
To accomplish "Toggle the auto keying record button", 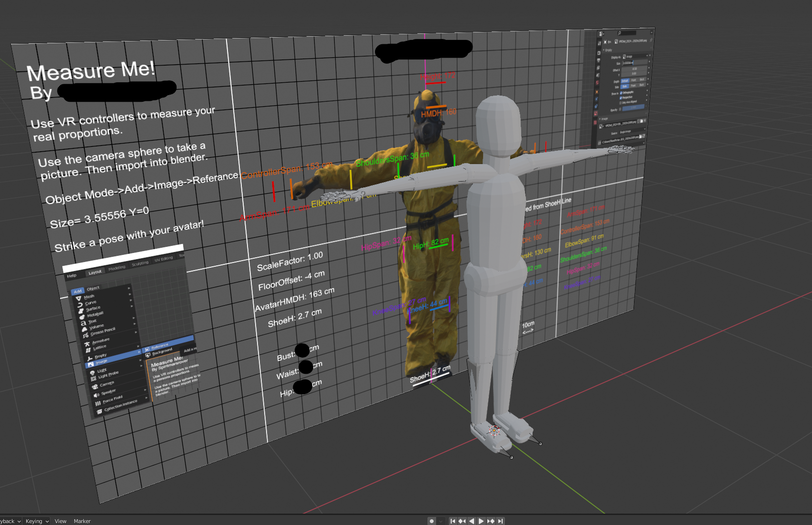I will pyautogui.click(x=432, y=521).
